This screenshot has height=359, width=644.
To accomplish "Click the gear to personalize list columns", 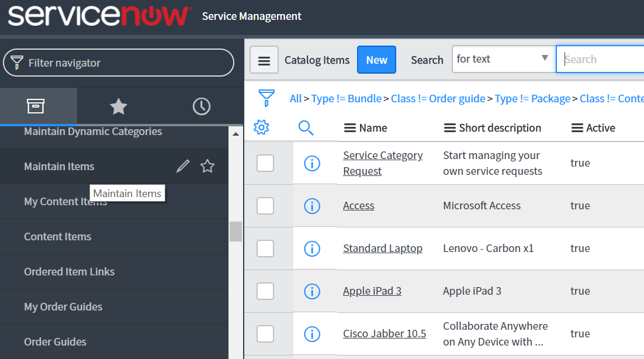I will click(x=261, y=127).
